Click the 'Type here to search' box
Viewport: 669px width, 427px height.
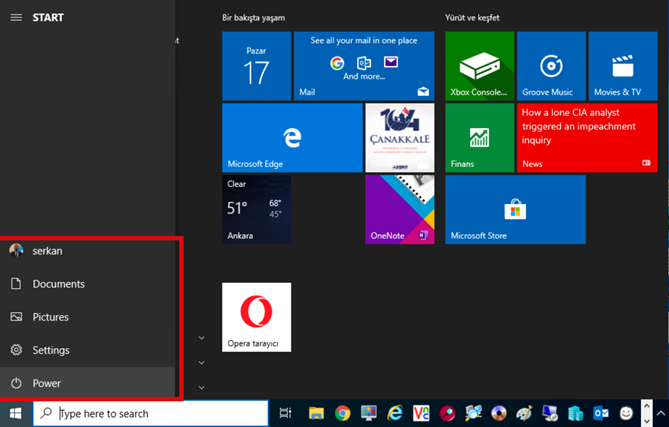151,413
